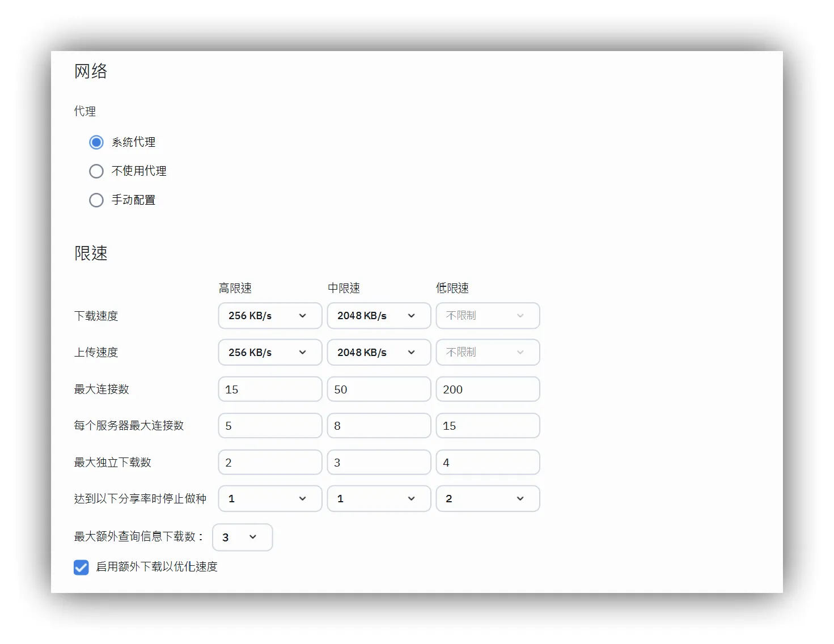Open 中限速 上传速度 dropdown
This screenshot has height=644, width=834.
coord(379,353)
